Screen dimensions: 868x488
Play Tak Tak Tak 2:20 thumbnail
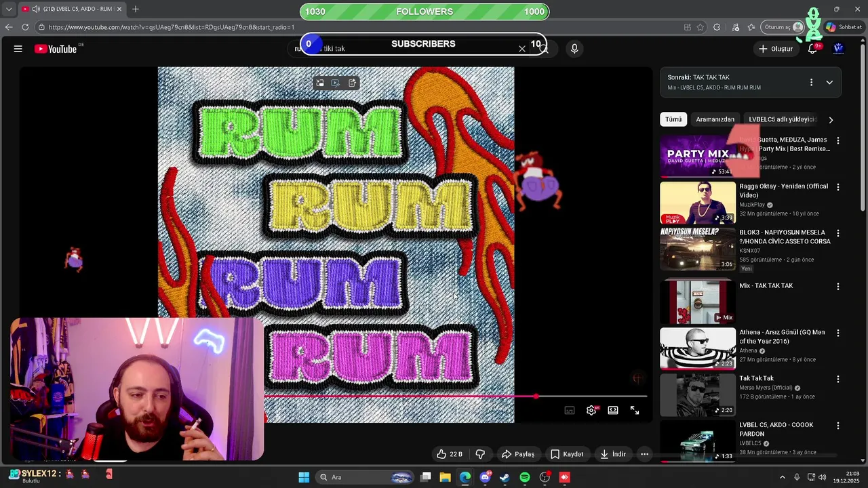click(x=698, y=395)
